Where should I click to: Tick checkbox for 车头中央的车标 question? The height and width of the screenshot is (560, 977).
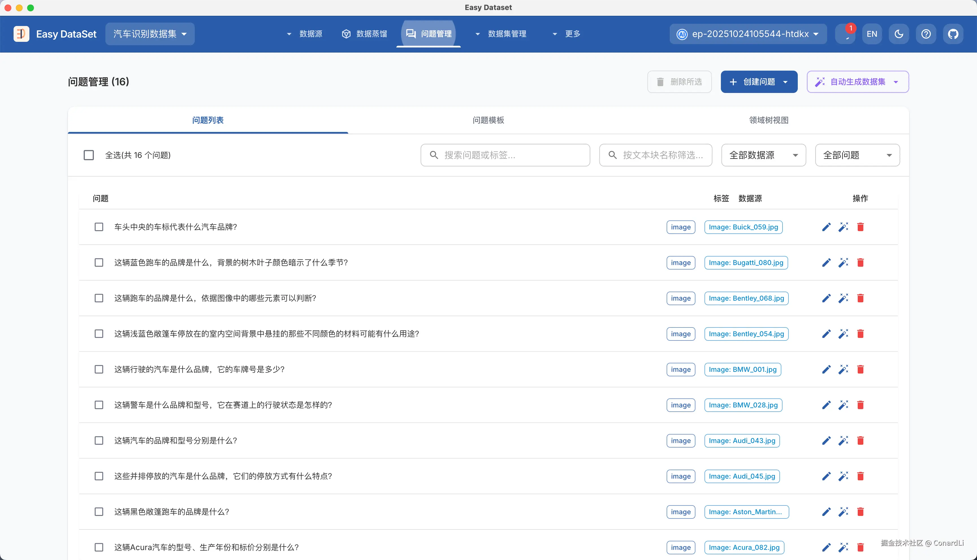click(x=99, y=227)
